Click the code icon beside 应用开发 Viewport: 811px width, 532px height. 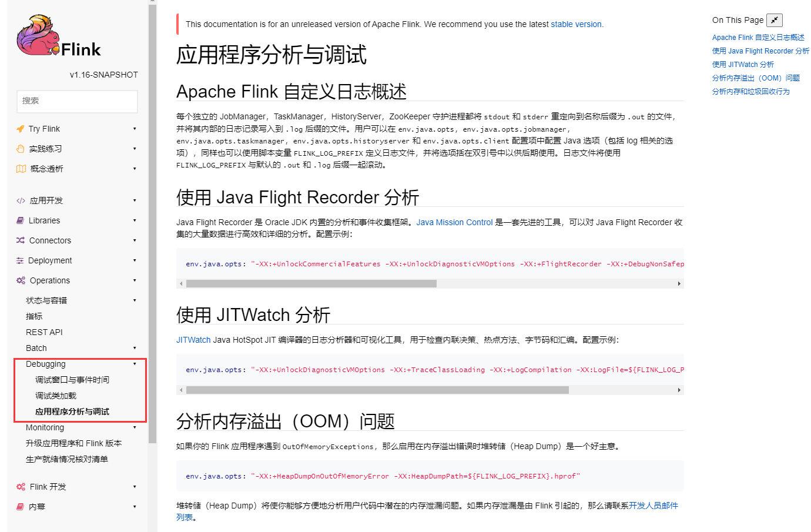(x=21, y=200)
